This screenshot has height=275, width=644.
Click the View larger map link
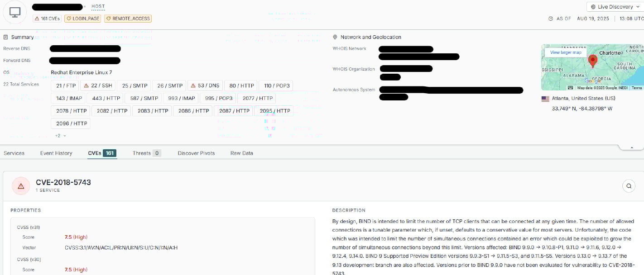tap(566, 52)
